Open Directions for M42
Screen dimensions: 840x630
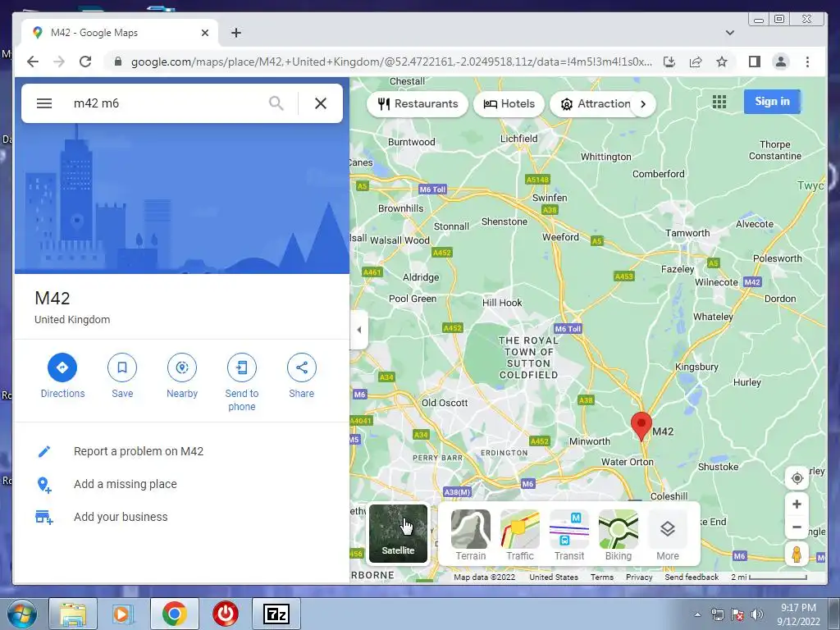pos(62,377)
